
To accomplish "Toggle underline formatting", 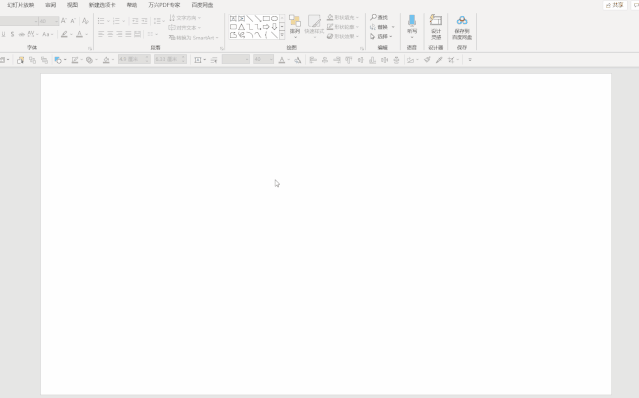I will tap(4, 34).
